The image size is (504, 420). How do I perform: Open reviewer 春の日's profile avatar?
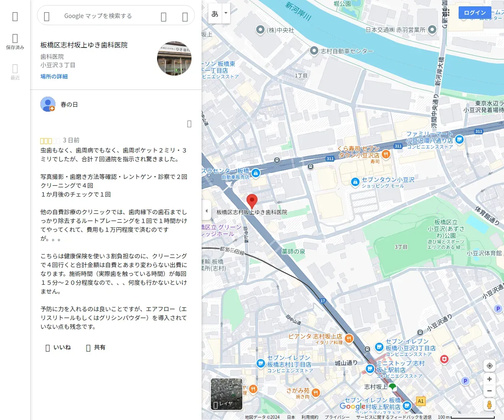pyautogui.click(x=48, y=104)
